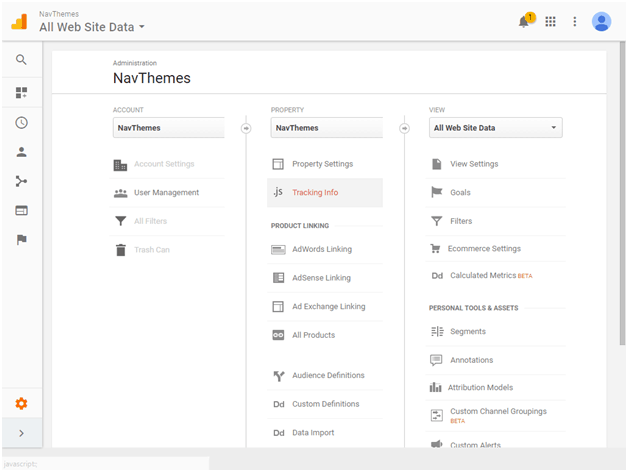The image size is (628, 472).
Task: Open Audience Definitions
Action: coord(328,375)
